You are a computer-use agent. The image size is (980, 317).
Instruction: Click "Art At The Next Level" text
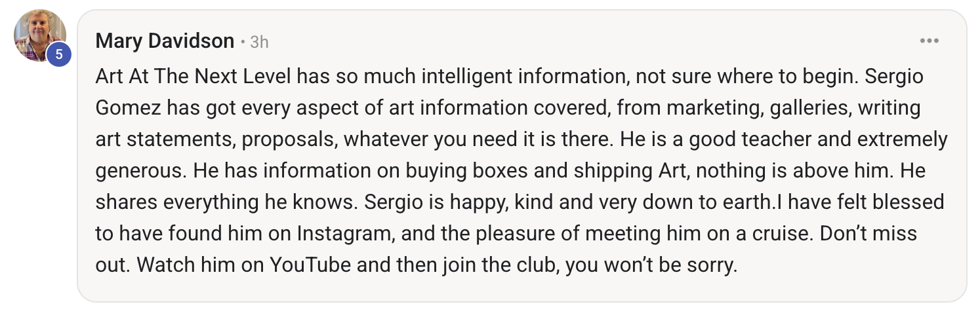(x=194, y=77)
